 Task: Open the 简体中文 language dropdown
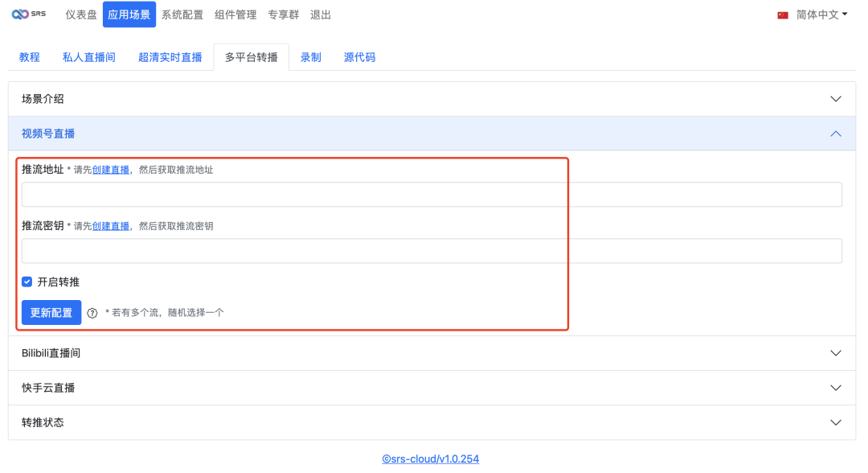click(x=821, y=15)
